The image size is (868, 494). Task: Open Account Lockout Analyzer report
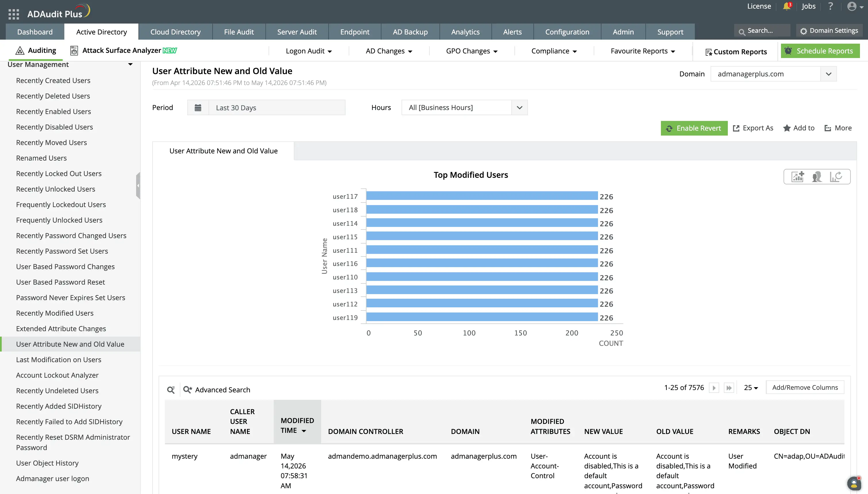pyautogui.click(x=57, y=375)
